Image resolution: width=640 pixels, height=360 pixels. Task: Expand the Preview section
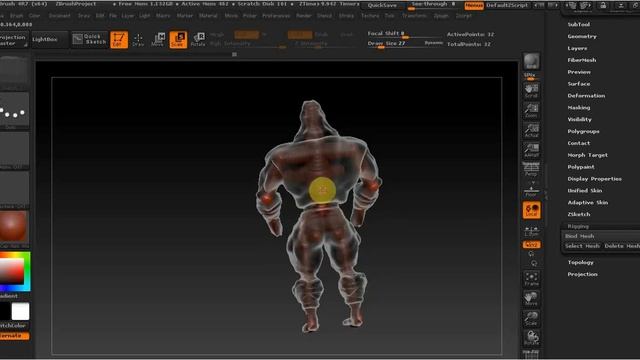click(x=579, y=72)
